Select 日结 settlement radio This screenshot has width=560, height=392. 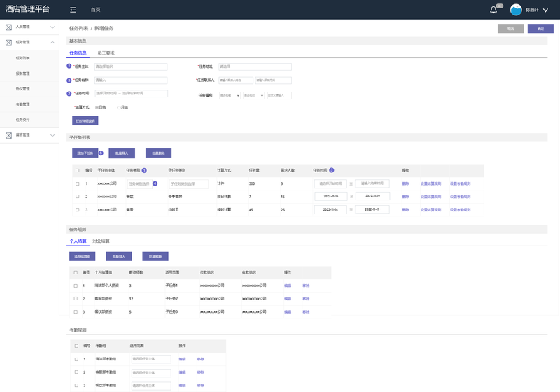tap(97, 107)
